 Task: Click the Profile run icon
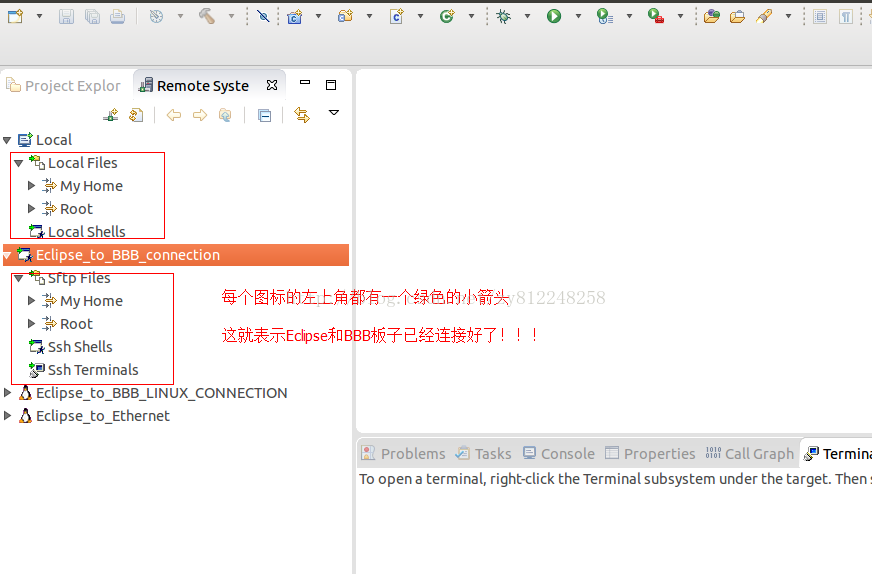click(x=605, y=16)
